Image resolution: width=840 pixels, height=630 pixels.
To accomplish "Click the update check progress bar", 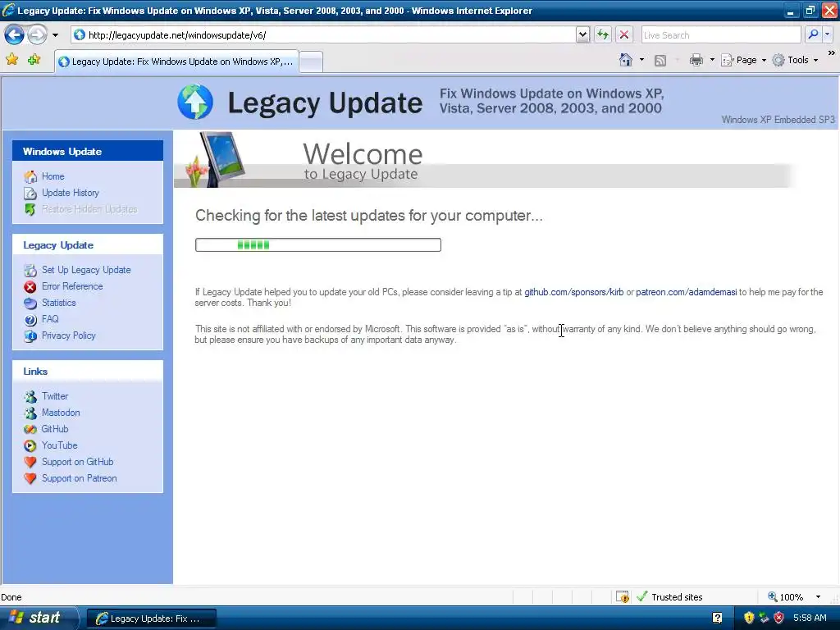I will pos(318,244).
